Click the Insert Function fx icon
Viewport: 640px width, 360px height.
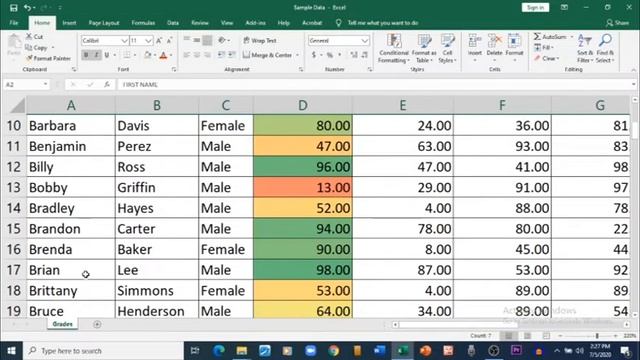107,84
